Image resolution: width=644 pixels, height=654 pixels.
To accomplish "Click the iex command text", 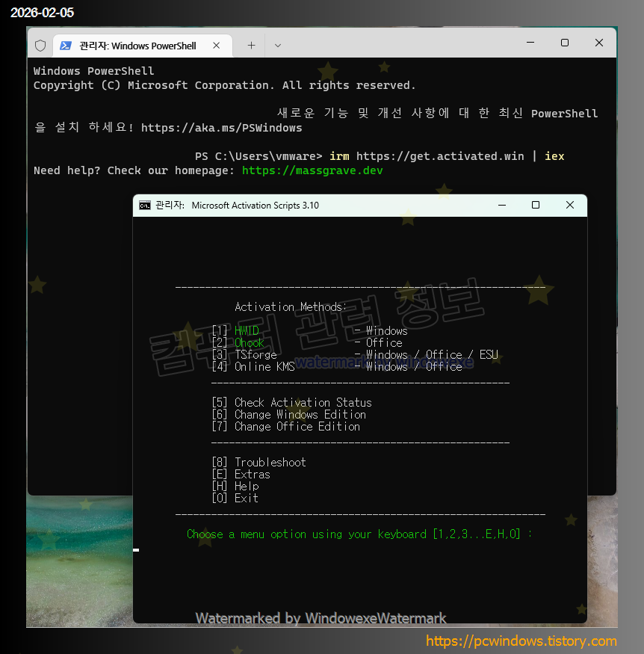I will coord(554,156).
